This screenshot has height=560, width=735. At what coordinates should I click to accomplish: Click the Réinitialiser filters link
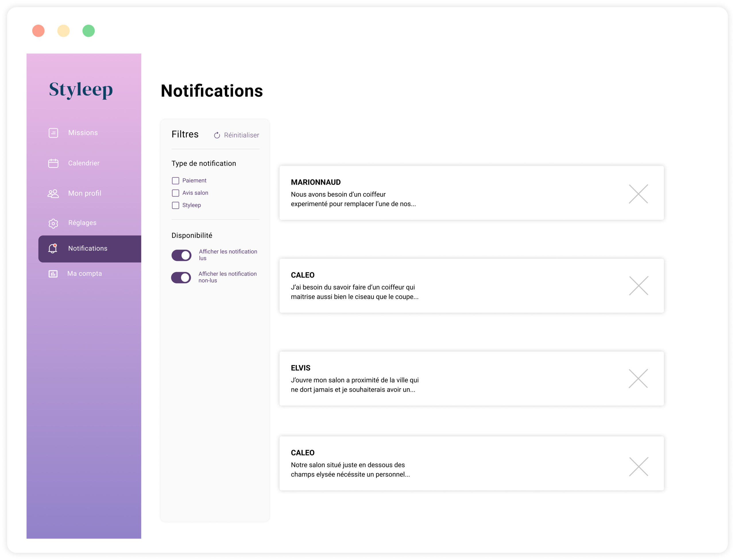point(241,135)
